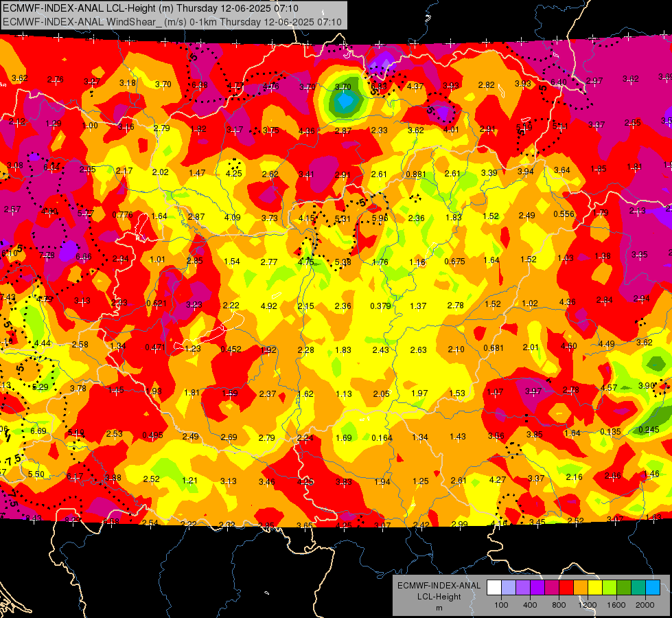This screenshot has width=672, height=618.
Task: Click the map value '4.27'
Action: pos(498,480)
